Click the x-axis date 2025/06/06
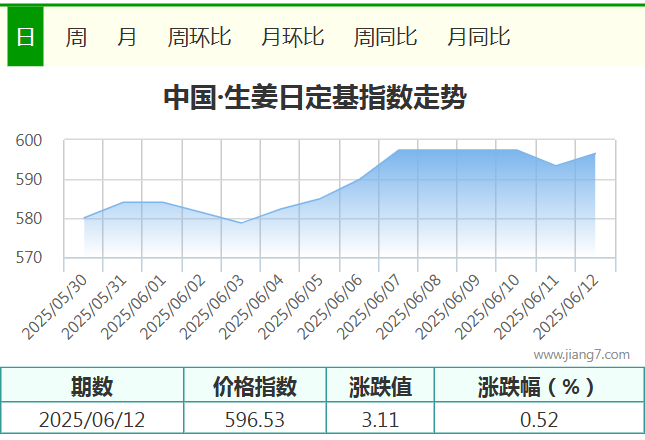This screenshot has width=645, height=440. (x=330, y=307)
